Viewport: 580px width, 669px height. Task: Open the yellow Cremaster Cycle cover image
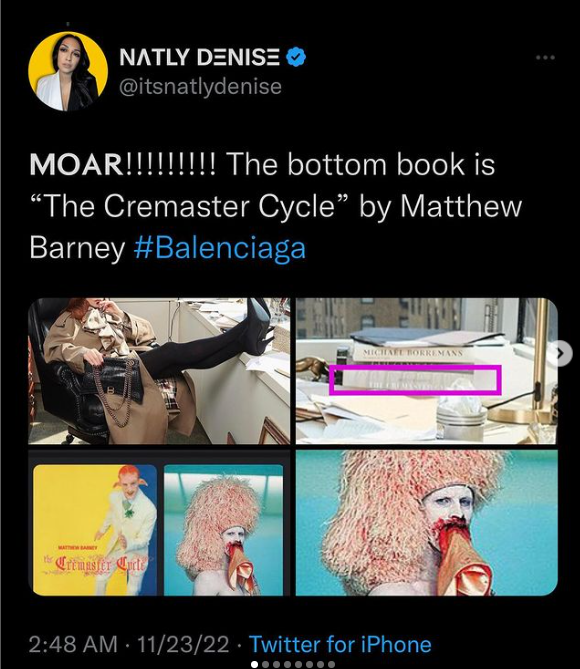tap(95, 529)
